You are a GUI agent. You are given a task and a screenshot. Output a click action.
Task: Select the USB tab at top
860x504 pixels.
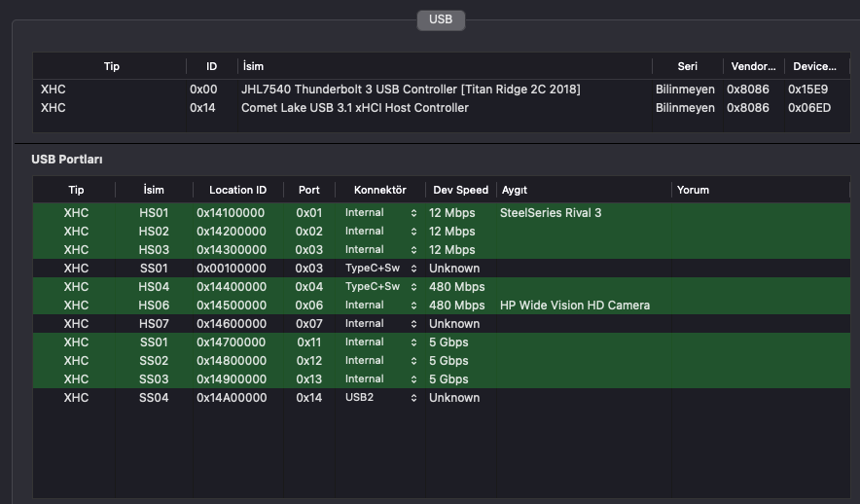[440, 19]
